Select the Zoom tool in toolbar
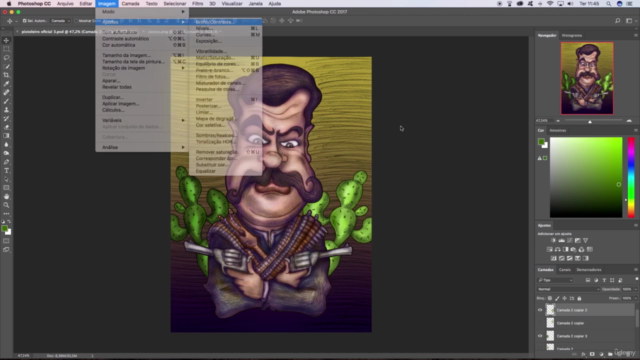The width and height of the screenshot is (640, 360). [x=6, y=205]
